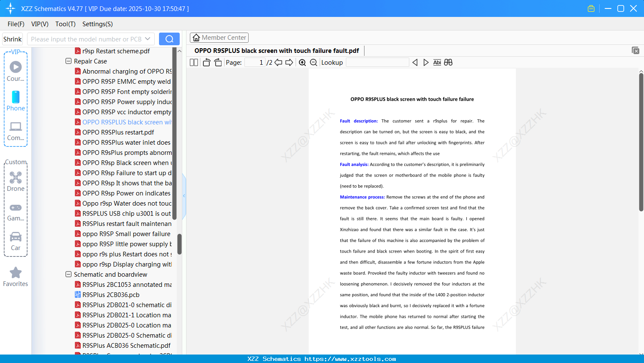Rotate the PDF page clockwise

(x=218, y=63)
